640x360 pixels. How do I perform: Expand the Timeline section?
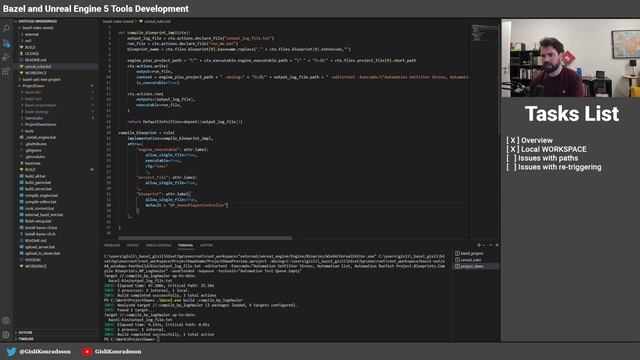click(x=26, y=339)
